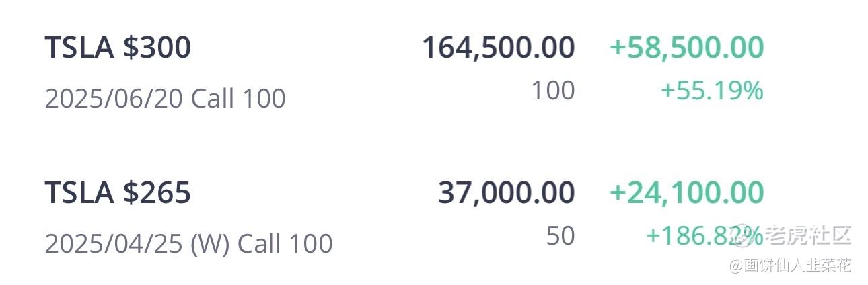The height and width of the screenshot is (285, 868).
Task: Open the TSLA $265 option position
Action: 404,215
